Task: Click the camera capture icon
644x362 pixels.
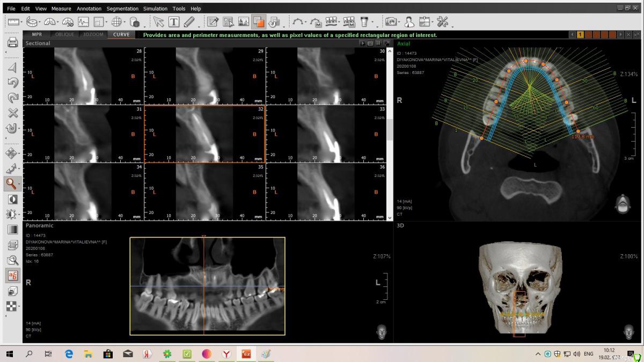Action: 391,22
